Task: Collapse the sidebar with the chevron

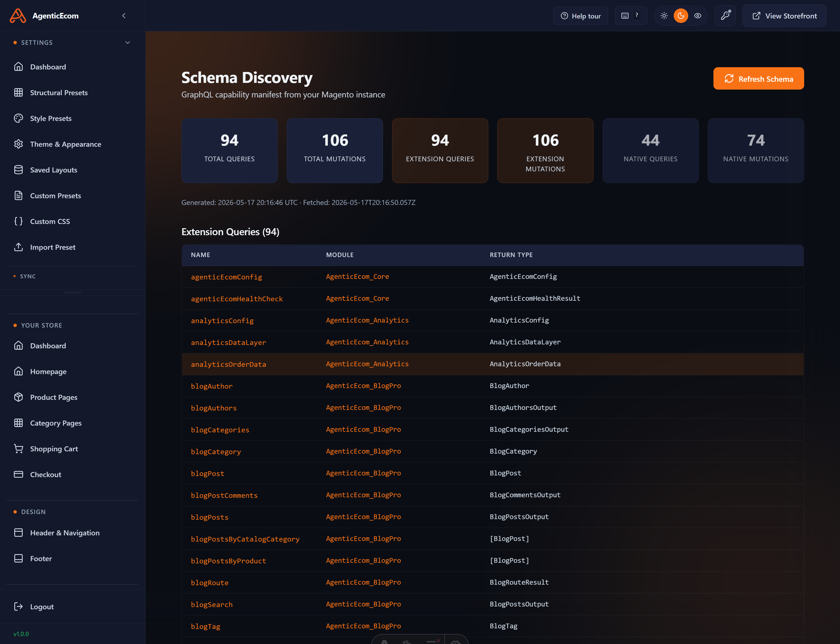Action: tap(124, 16)
